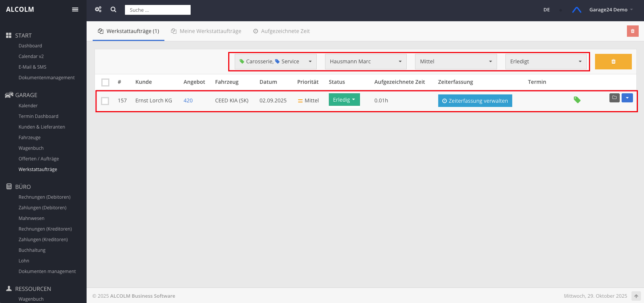Toggle the select-all checkbox in table header
Viewport: 644px width, 303px height.
106,82
